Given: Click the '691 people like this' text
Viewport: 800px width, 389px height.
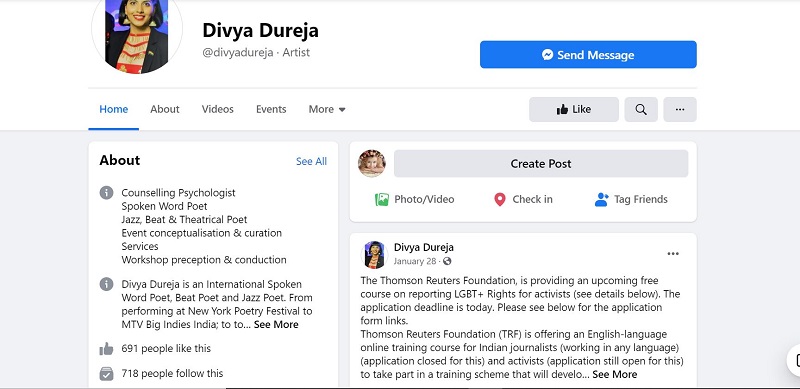Looking at the screenshot, I should pos(166,349).
